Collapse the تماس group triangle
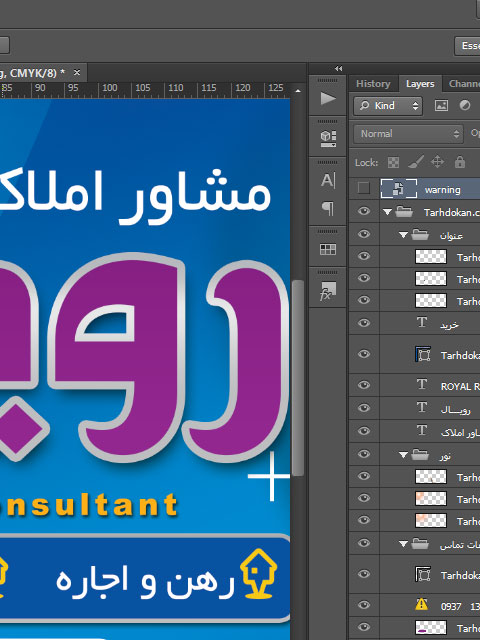The image size is (480, 640). pos(403,543)
